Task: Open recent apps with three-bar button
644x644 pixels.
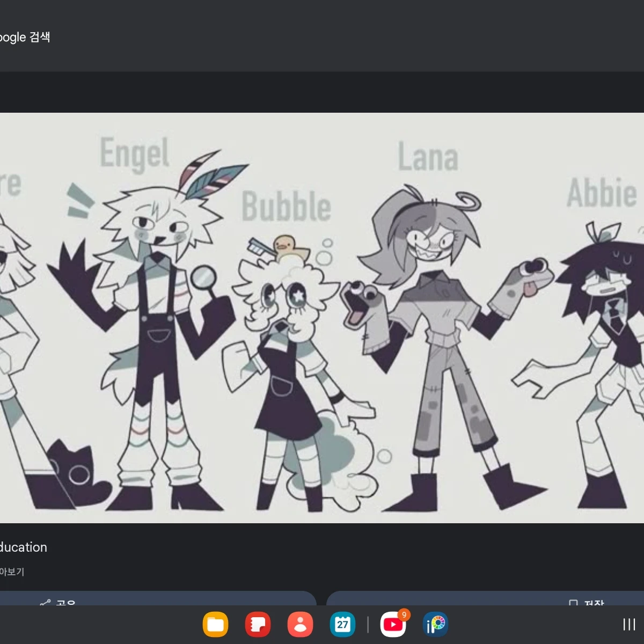Action: point(629,624)
